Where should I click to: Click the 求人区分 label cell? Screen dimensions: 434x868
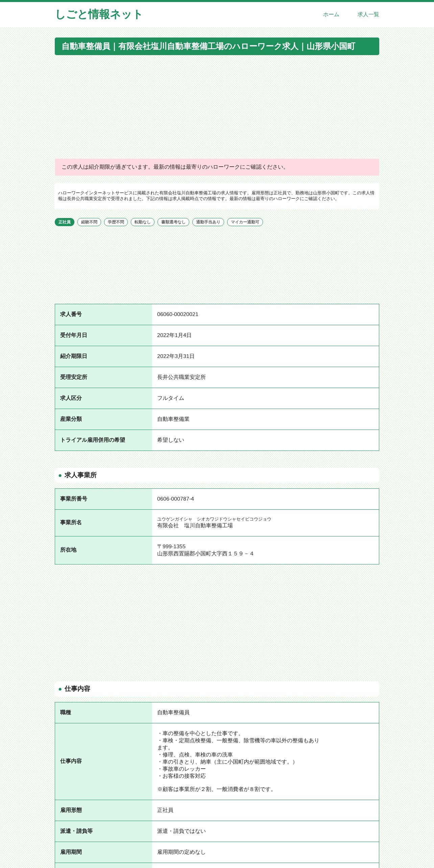[x=103, y=398]
